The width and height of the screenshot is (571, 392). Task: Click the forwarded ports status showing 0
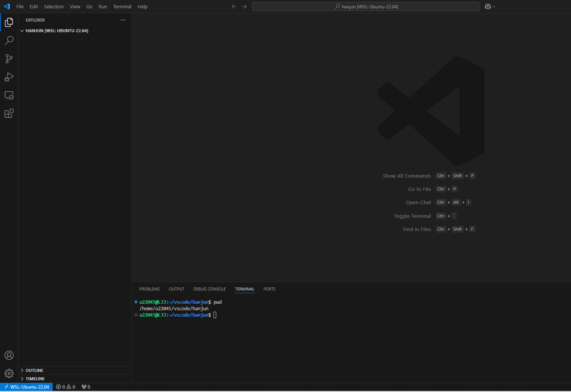tap(86, 387)
